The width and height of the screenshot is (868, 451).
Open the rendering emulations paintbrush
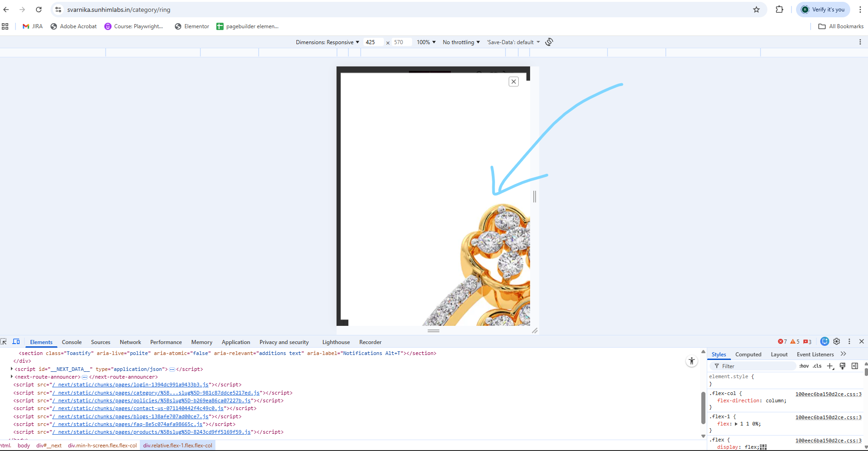click(x=842, y=366)
